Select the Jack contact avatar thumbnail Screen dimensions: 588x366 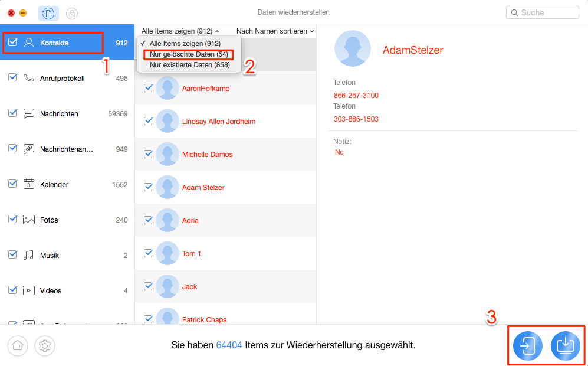click(167, 286)
